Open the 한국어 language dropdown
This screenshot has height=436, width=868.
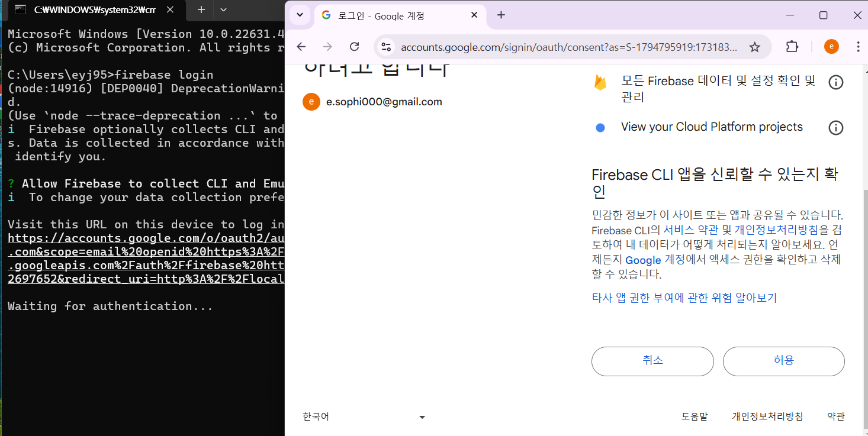point(364,416)
